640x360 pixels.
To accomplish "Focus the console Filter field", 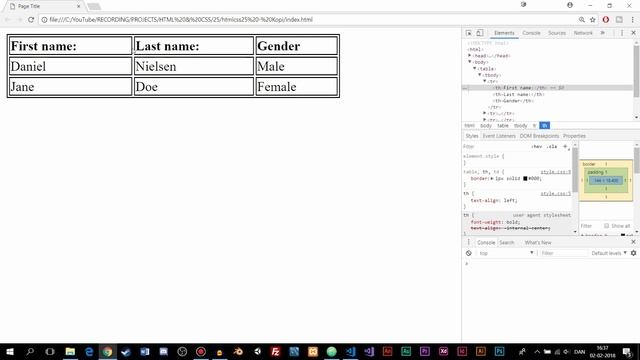I will click(x=563, y=253).
